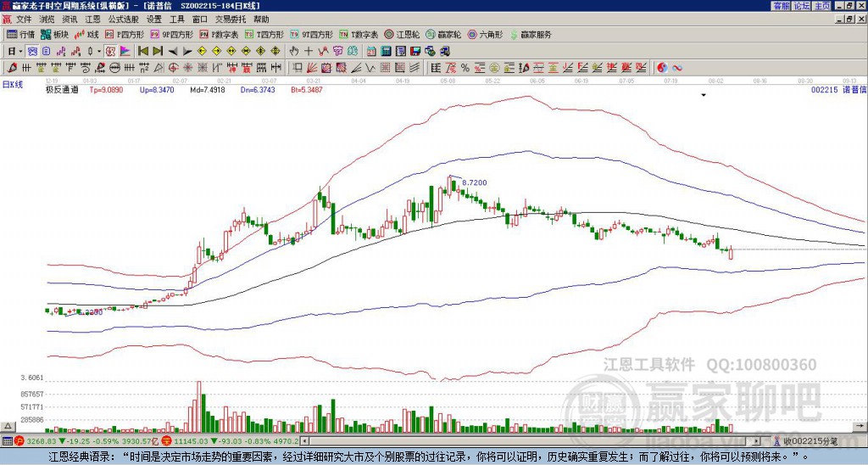The image size is (868, 465).
Task: Click the infinity loop icon
Action: click(x=677, y=68)
